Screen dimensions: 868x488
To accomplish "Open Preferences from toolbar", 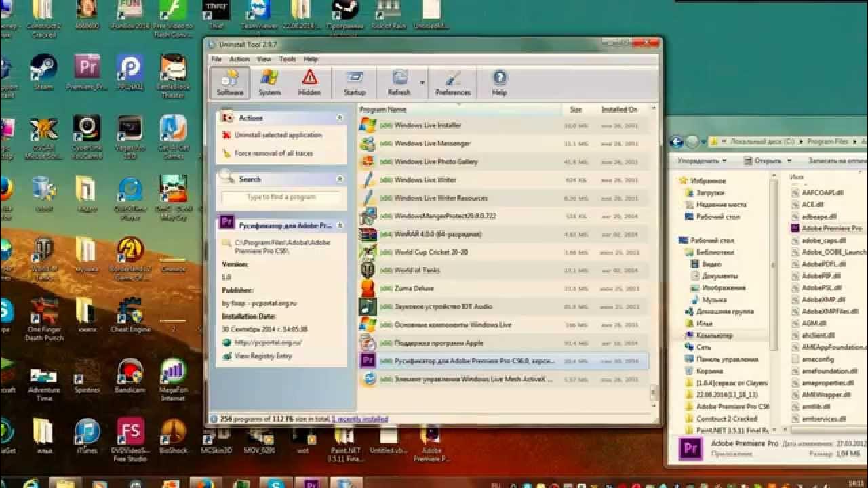I will pos(453,83).
